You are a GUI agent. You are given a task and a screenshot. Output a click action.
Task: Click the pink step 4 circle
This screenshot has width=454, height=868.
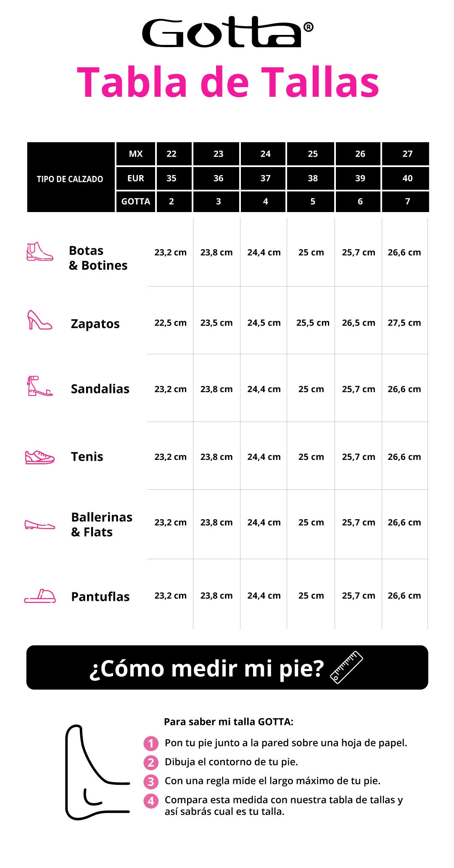coord(151,801)
